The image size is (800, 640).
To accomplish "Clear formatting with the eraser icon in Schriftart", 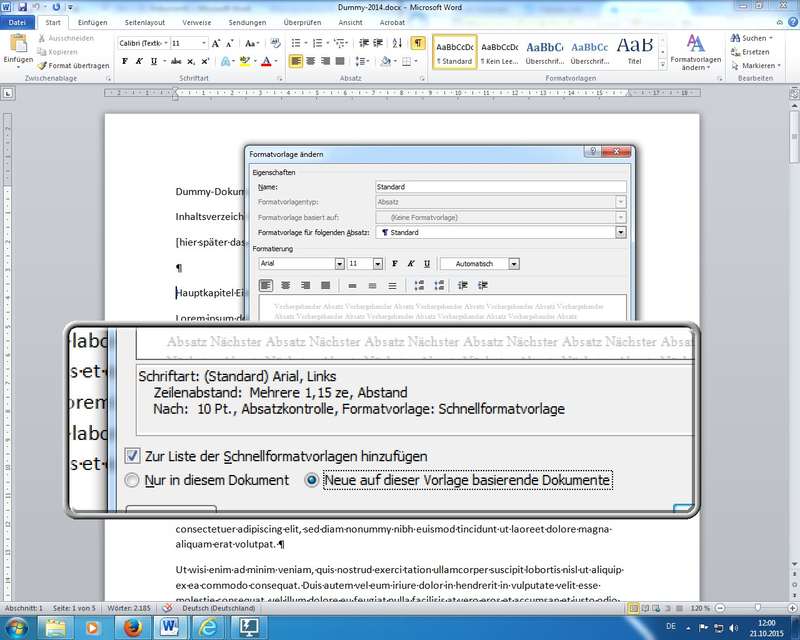I will pos(276,43).
